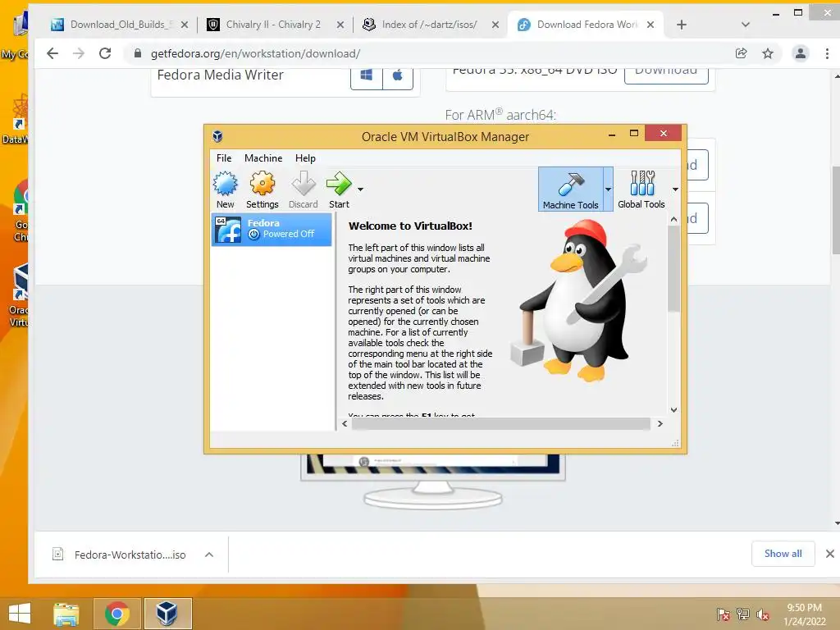Image resolution: width=840 pixels, height=630 pixels.
Task: Go back in Chrome
Action: click(52, 53)
